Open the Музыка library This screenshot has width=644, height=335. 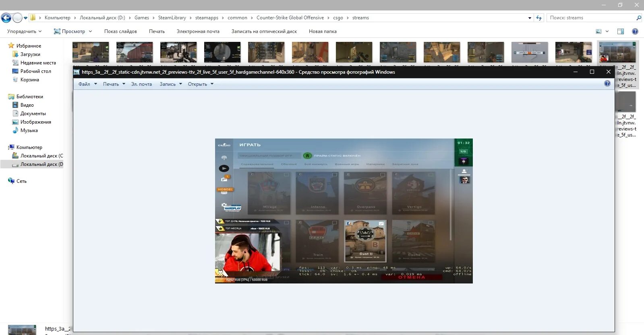pyautogui.click(x=29, y=130)
